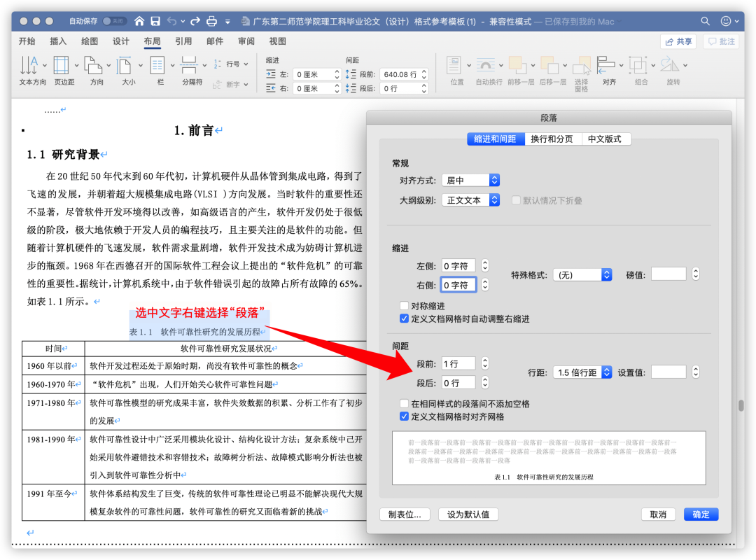
Task: Uncheck 定义文档网格时对齐网格 checkbox
Action: (404, 416)
